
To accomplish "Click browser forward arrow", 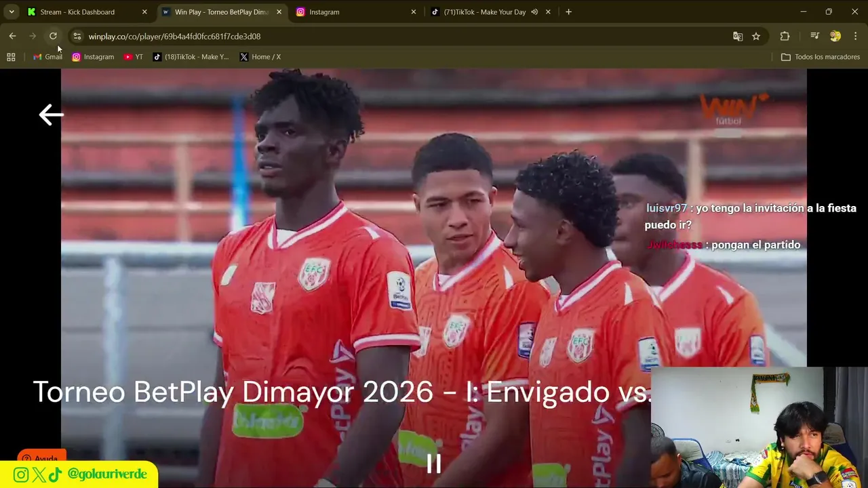I will pos(33,36).
